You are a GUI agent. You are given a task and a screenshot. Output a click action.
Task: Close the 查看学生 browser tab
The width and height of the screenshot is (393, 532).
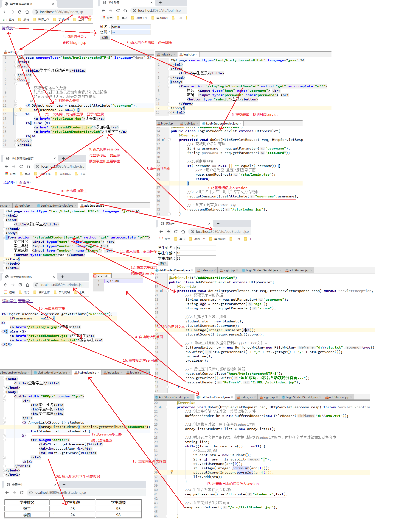coord(55,485)
